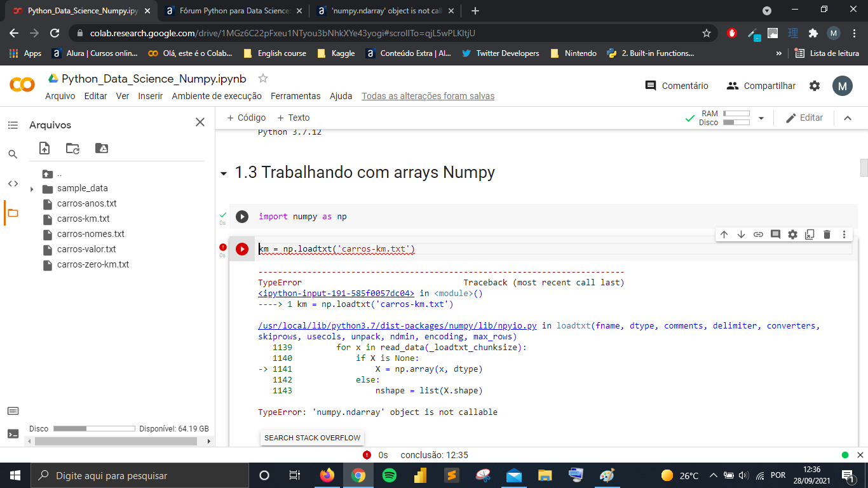Click the Compartilhar share button
This screenshot has height=488, width=868.
[x=761, y=86]
